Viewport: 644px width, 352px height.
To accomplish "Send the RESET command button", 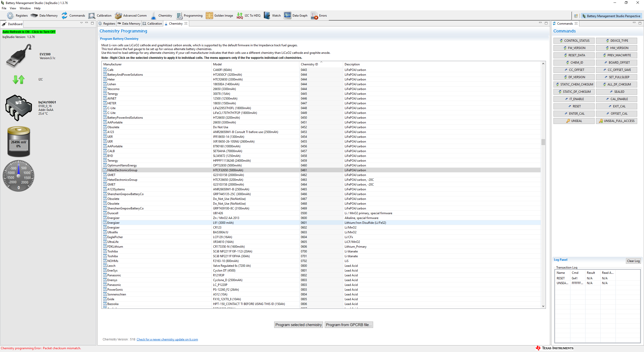I will [x=574, y=106].
